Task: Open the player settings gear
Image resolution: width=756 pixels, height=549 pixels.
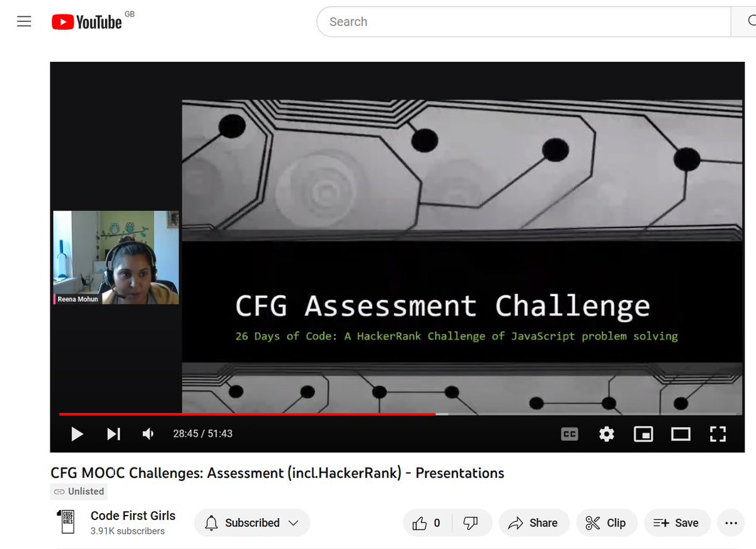Action: point(607,434)
